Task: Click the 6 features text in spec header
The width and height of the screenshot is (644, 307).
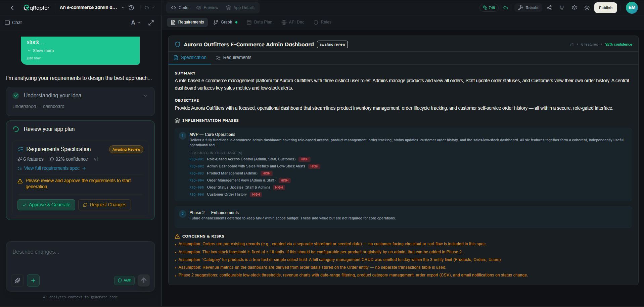Action: [589, 44]
